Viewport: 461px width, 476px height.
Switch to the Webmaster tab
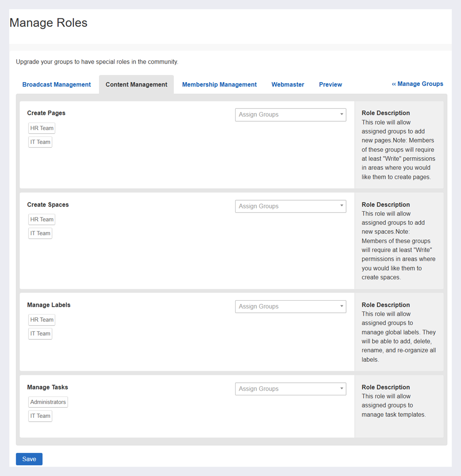[288, 84]
